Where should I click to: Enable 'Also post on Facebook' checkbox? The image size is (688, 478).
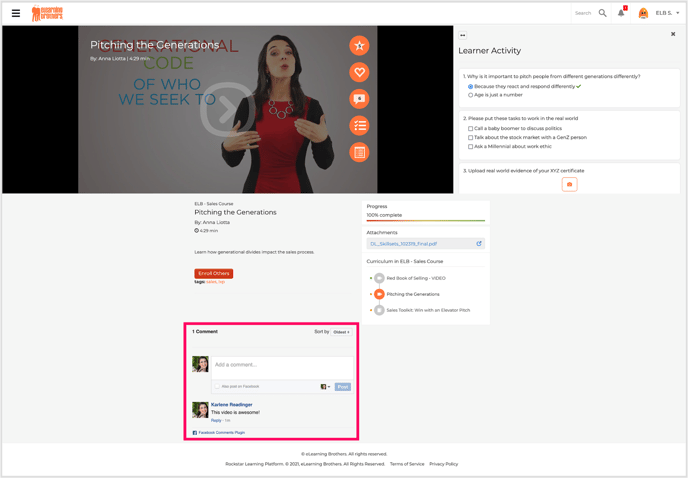(x=217, y=386)
